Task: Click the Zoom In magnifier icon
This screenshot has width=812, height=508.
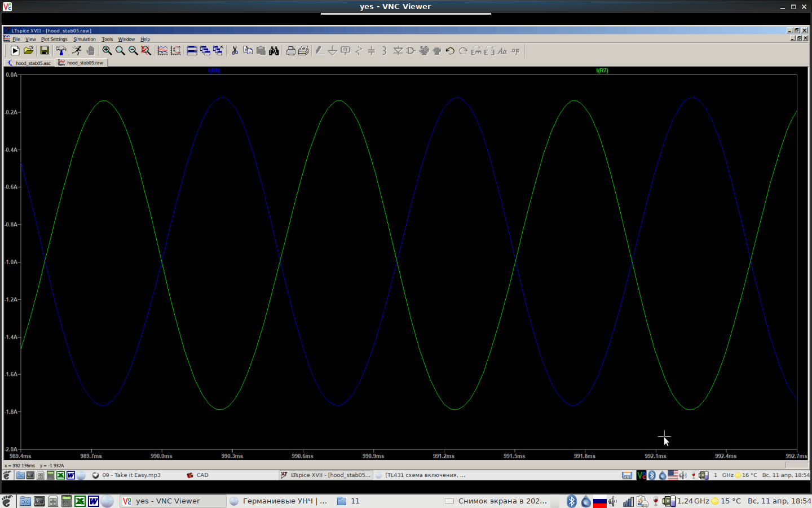Action: [107, 51]
